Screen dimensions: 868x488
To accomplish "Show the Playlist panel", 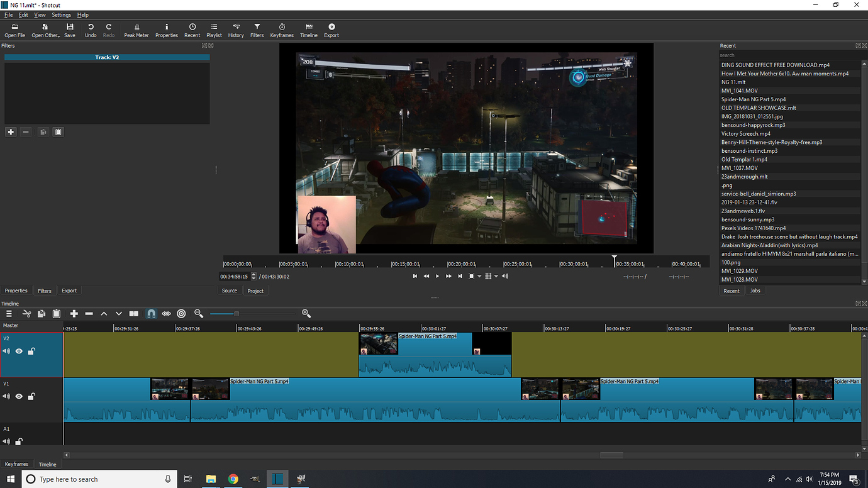I will 214,31.
